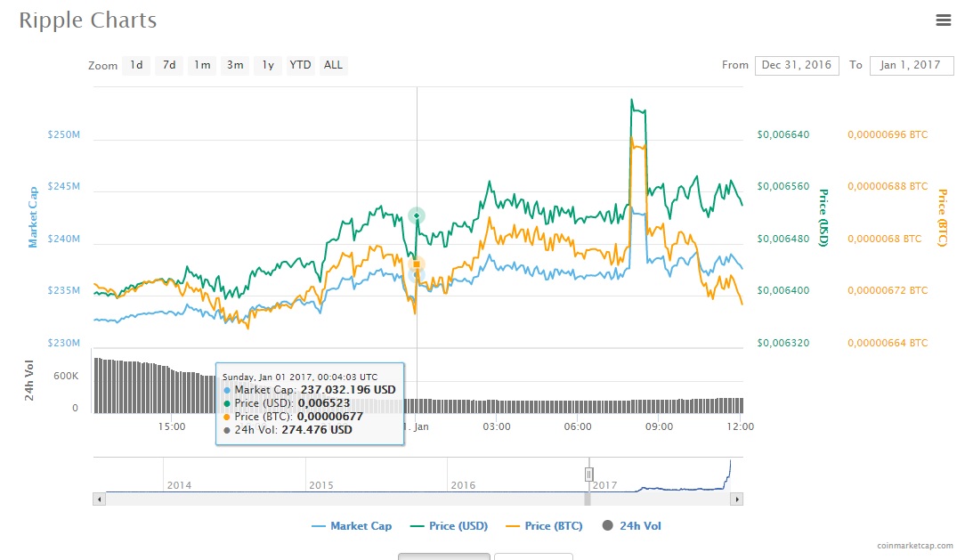Screen dimensions: 973x560
Task: Click the 15:00 time axis label
Action: (172, 426)
